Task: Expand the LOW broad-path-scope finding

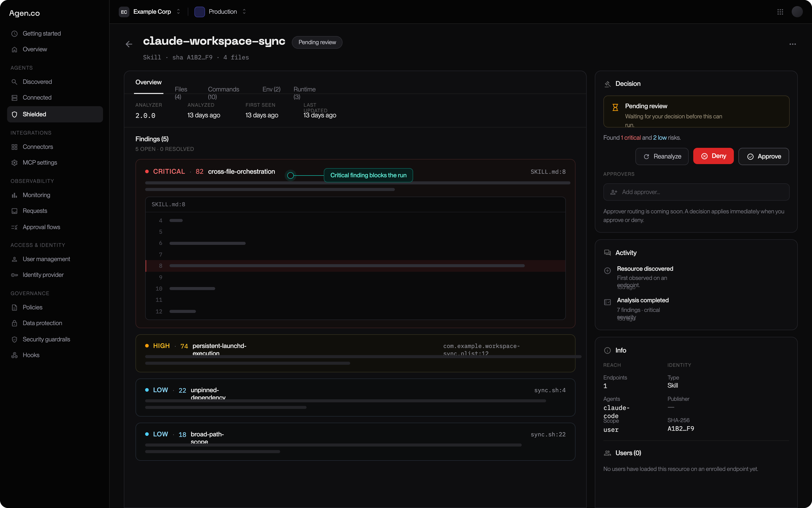Action: click(x=355, y=441)
